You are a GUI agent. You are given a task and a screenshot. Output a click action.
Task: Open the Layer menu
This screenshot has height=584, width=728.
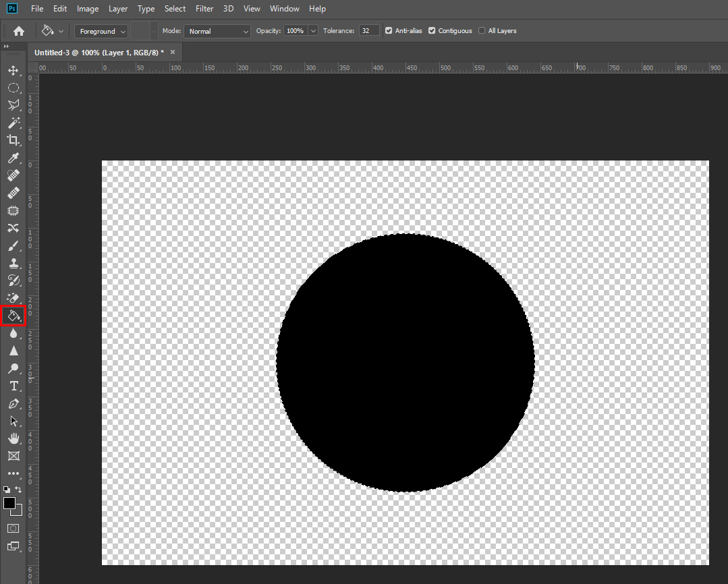pos(118,9)
